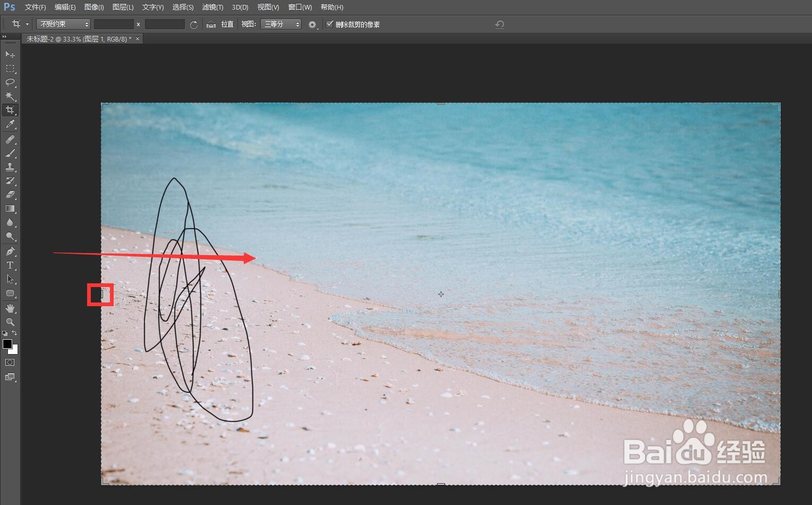Click the foreground color swatch
The width and height of the screenshot is (812, 505).
(7, 344)
